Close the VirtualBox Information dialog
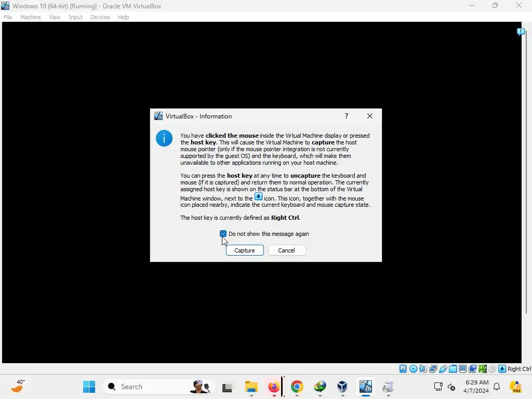The width and height of the screenshot is (532, 399). pyautogui.click(x=370, y=116)
